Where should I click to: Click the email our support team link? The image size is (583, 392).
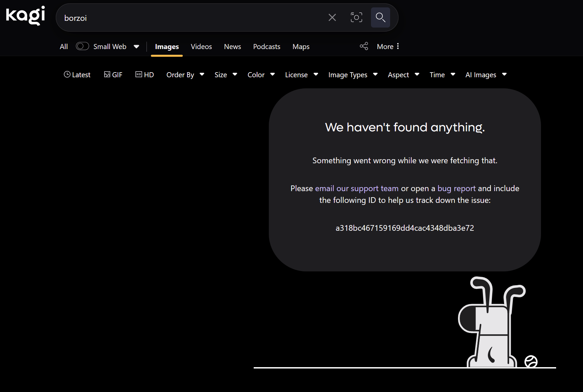click(x=357, y=188)
